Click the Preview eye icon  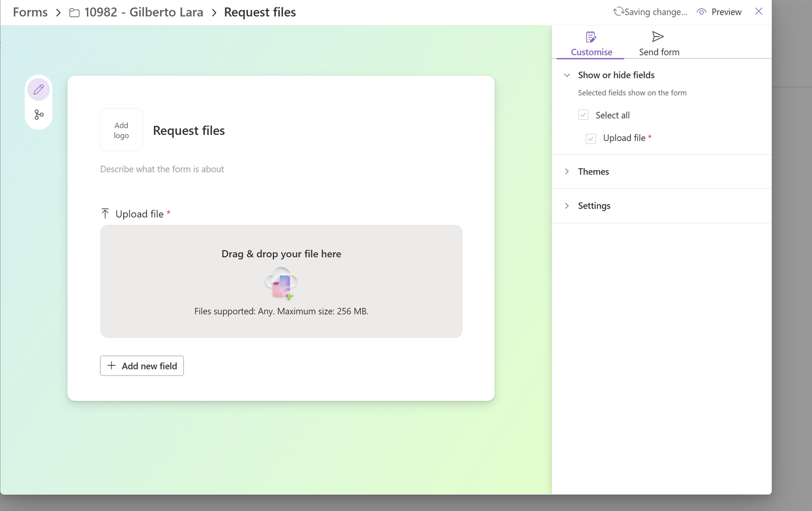pyautogui.click(x=701, y=12)
